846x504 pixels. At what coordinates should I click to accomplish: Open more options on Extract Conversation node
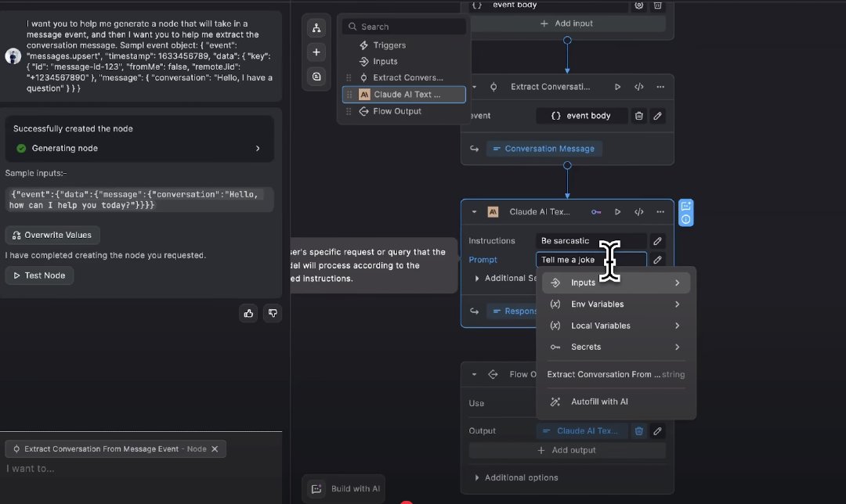click(660, 87)
